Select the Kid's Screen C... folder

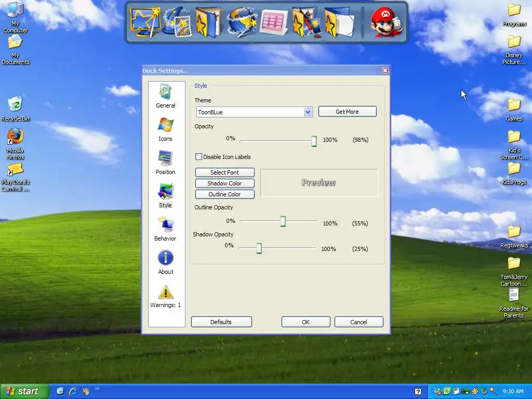pyautogui.click(x=514, y=145)
